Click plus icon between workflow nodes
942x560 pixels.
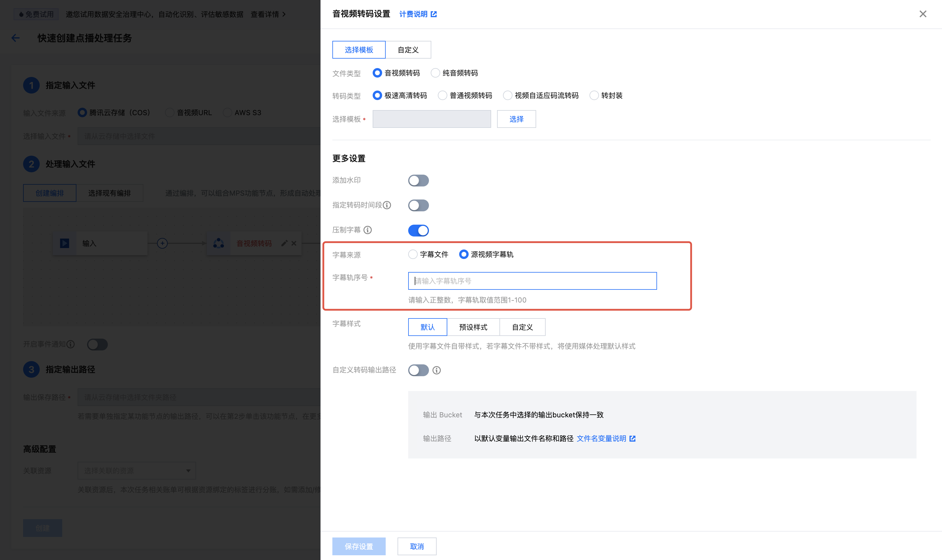coord(162,243)
